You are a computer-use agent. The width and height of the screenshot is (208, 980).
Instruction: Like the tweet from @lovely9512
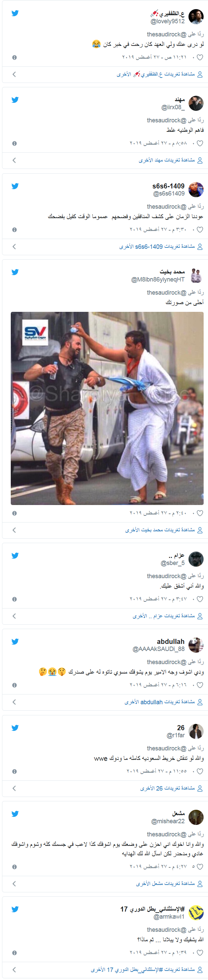pyautogui.click(x=200, y=57)
